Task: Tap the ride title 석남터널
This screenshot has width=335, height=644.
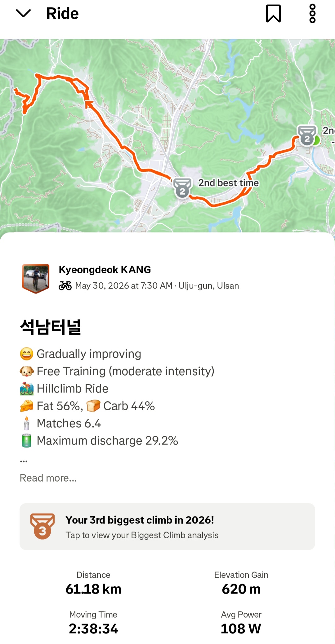Action: click(x=51, y=327)
